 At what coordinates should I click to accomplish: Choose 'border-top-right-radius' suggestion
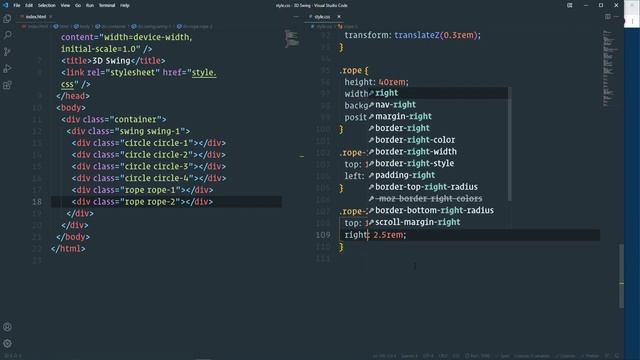(x=438, y=187)
